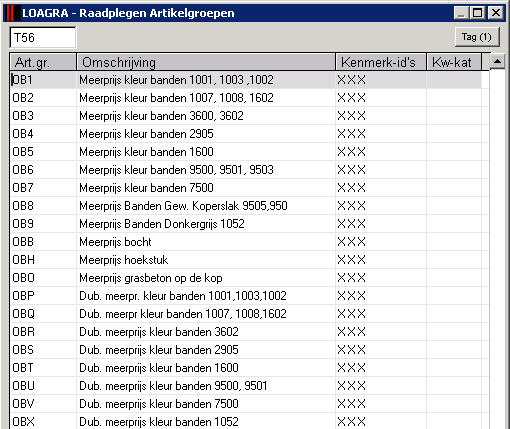Viewport: 510px width, 429px height.
Task: Click the Kw-kat column header
Action: pos(454,62)
